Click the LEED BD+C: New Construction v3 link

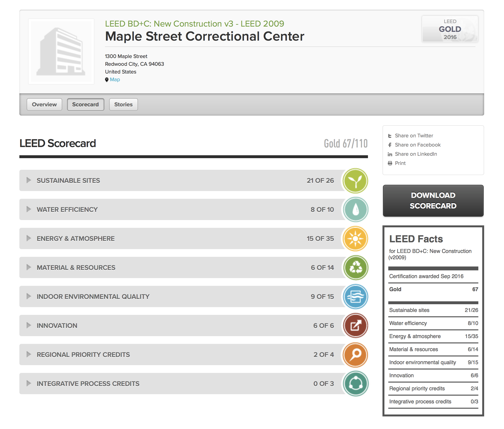194,24
